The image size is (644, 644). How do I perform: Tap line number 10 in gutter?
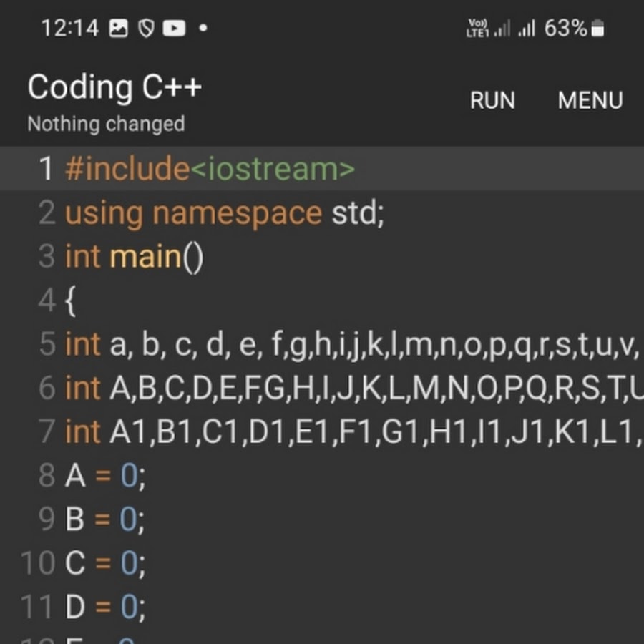click(38, 563)
